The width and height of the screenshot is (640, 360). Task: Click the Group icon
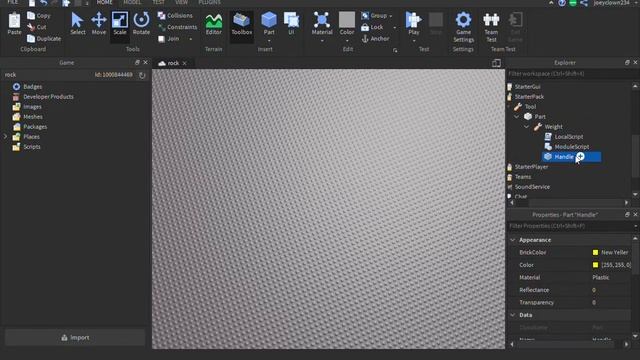[365, 16]
